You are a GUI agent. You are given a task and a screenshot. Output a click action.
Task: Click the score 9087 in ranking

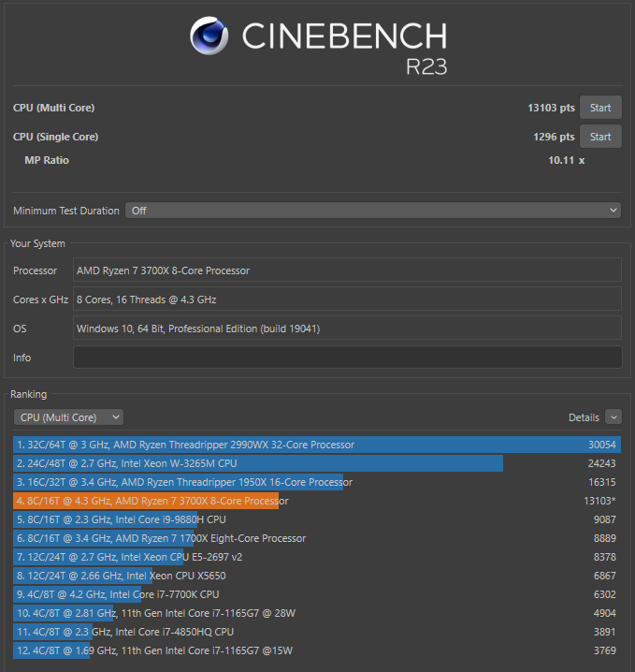(x=604, y=519)
